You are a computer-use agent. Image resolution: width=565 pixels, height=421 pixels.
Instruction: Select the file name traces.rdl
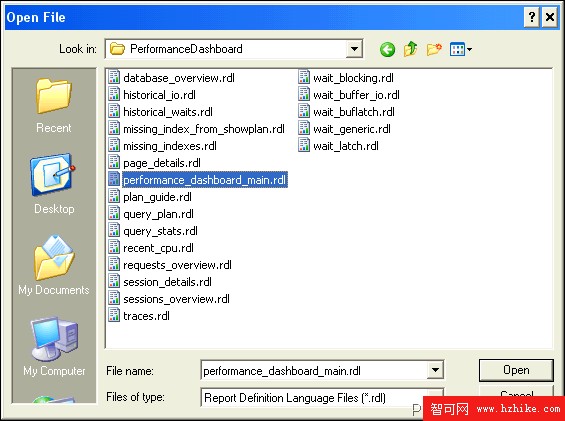tap(146, 316)
